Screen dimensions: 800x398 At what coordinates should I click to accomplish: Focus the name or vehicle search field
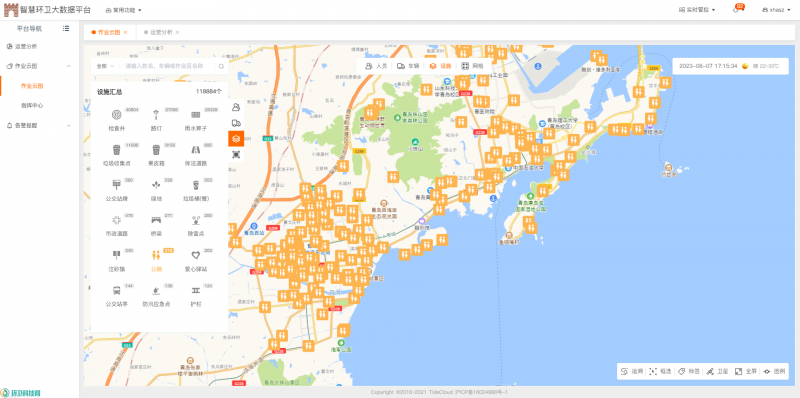click(x=168, y=66)
